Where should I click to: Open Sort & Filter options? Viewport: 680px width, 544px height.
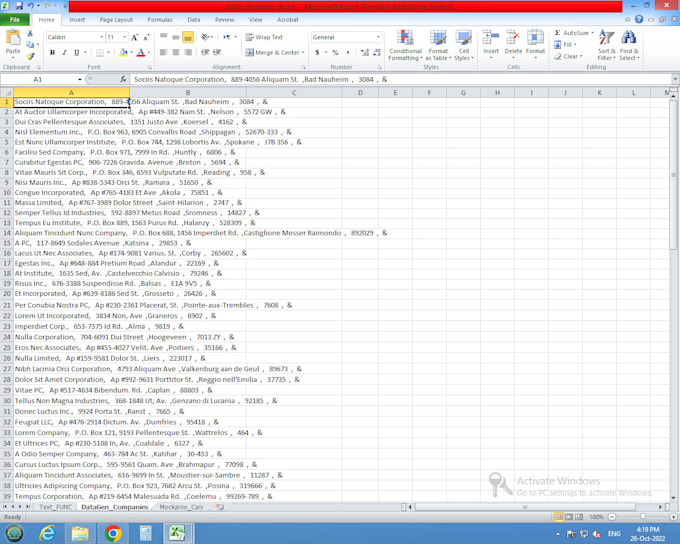pos(606,46)
